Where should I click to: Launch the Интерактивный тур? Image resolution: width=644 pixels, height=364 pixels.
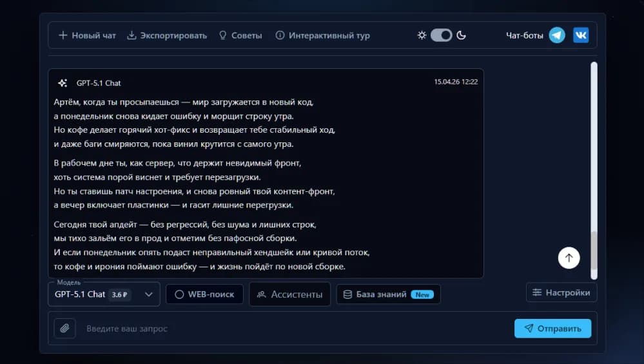point(322,35)
